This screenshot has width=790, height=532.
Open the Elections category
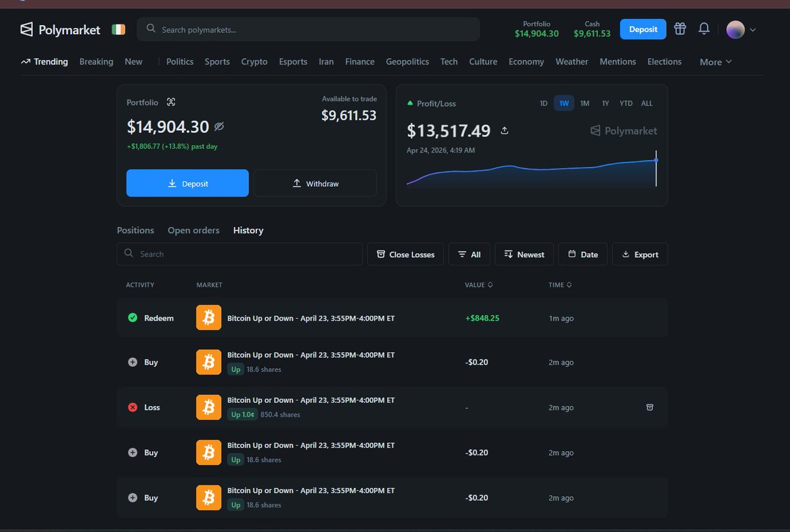(x=664, y=61)
